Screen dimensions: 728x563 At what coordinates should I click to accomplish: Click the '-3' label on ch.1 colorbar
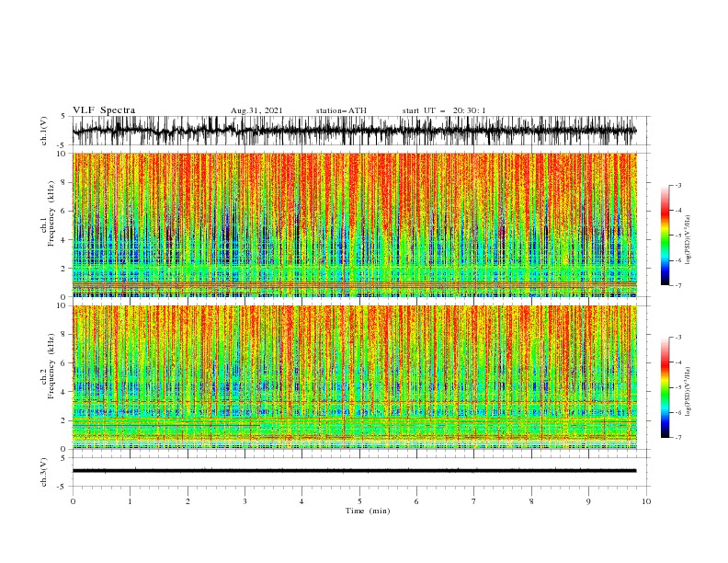pyautogui.click(x=677, y=185)
